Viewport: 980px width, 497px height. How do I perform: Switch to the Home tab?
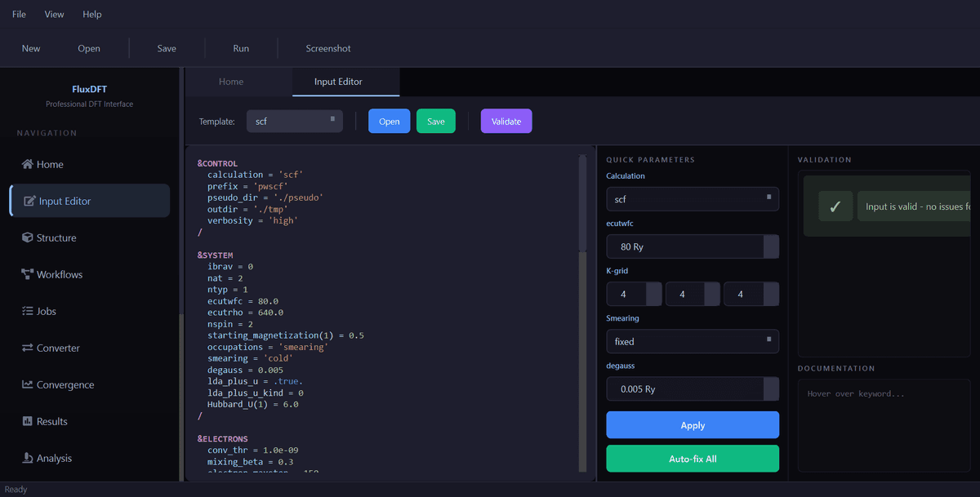231,82
